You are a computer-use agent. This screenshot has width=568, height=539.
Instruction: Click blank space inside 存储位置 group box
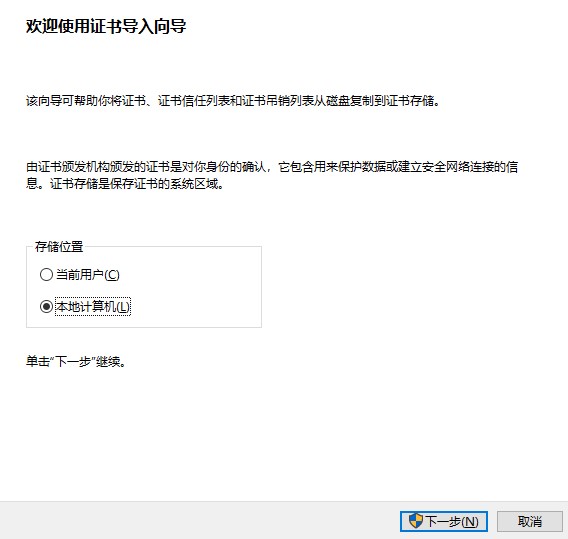(196, 290)
